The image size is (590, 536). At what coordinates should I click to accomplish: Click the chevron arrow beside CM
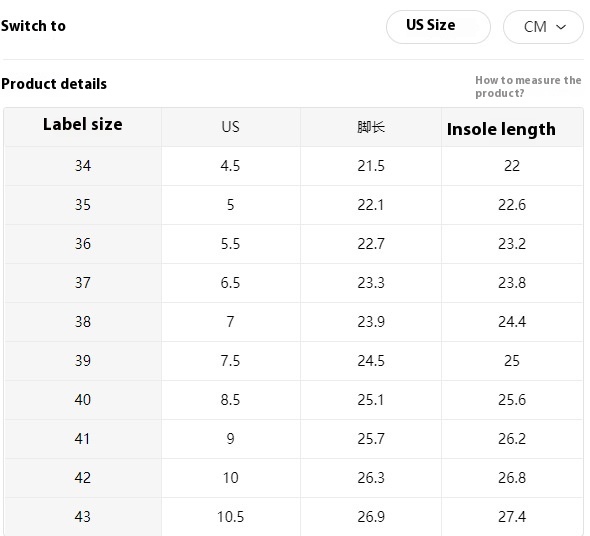(x=561, y=27)
